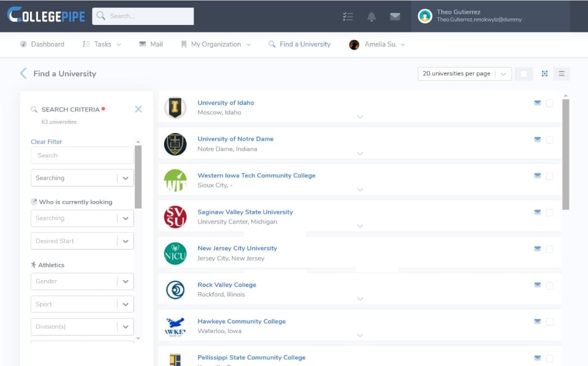Viewport: 588px width, 366px height.
Task: Switch to grid view of universities
Action: click(544, 74)
